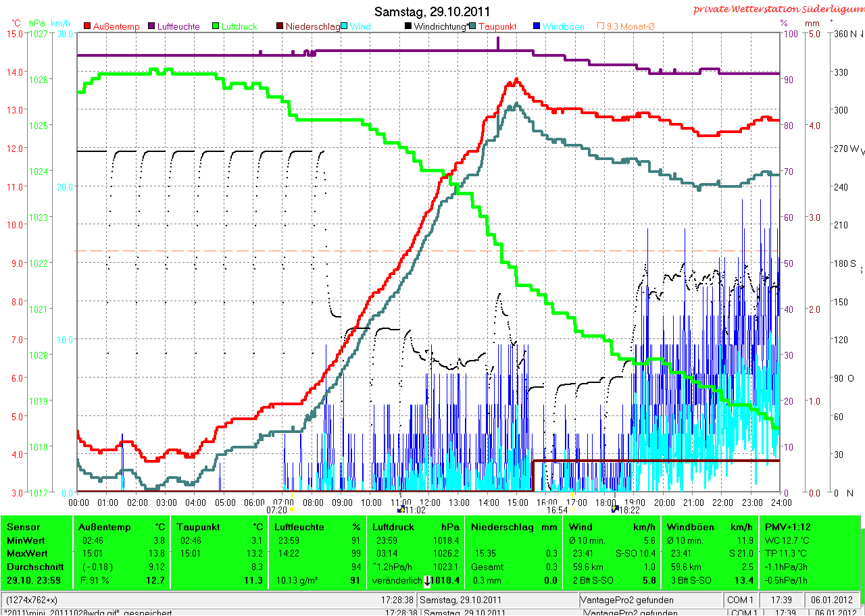The width and height of the screenshot is (865, 616).
Task: Select the Luftdruck hPa statistics panel
Action: (415, 553)
